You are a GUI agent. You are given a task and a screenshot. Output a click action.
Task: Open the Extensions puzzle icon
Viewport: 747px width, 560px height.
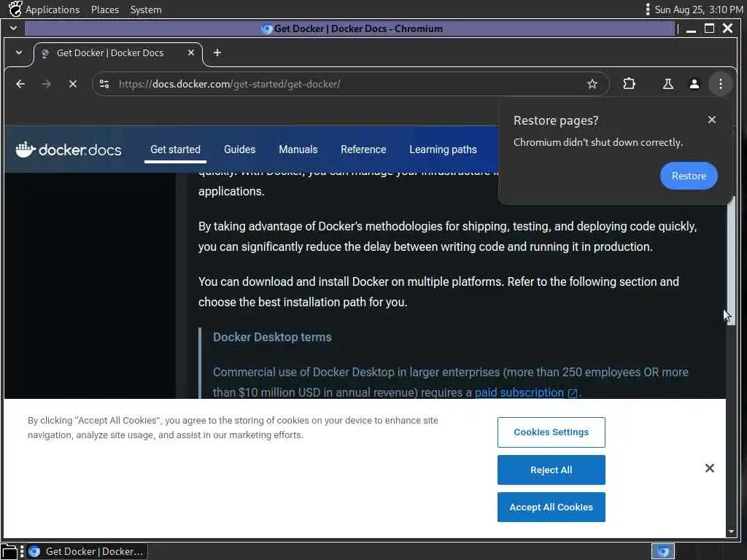coord(629,84)
